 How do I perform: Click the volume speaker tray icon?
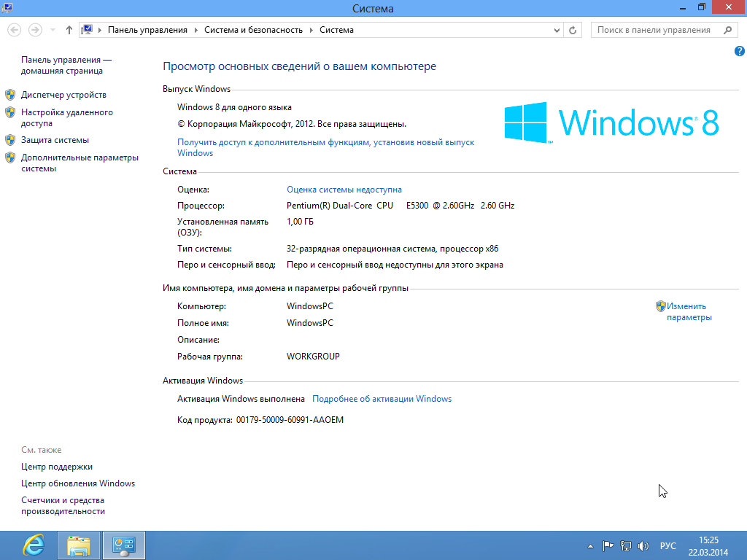[643, 545]
